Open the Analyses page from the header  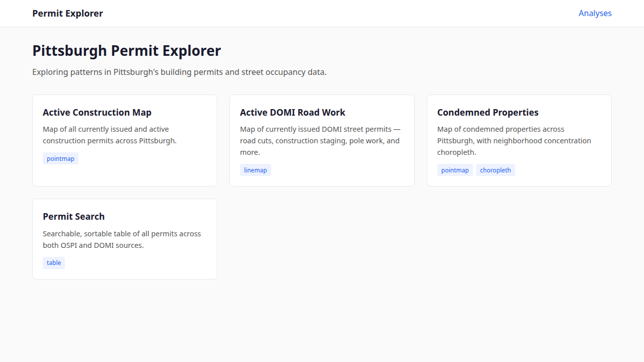click(x=595, y=13)
